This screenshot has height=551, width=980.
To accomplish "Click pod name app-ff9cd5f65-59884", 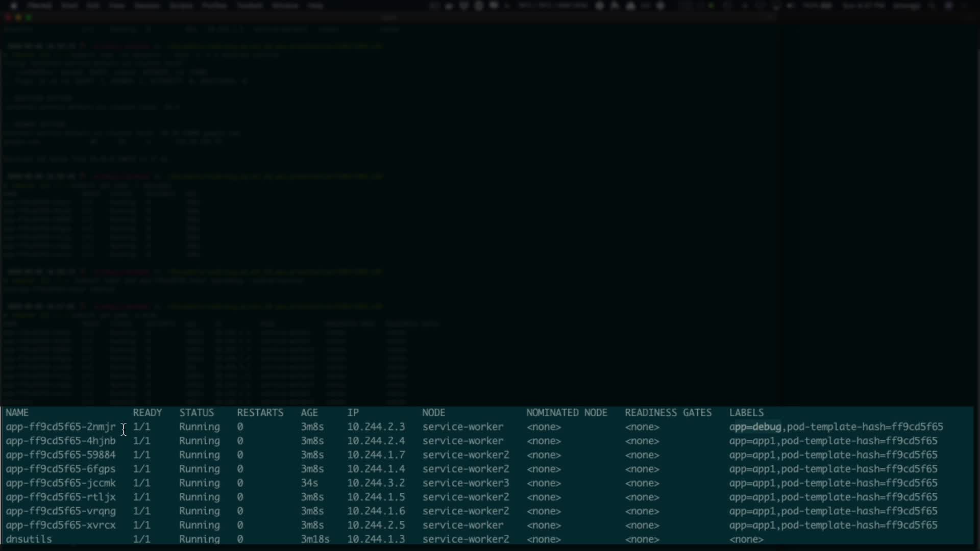I will pyautogui.click(x=60, y=455).
